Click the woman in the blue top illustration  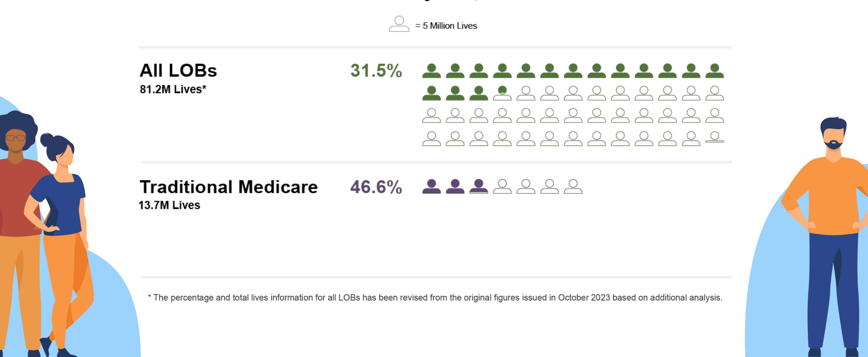[61, 210]
